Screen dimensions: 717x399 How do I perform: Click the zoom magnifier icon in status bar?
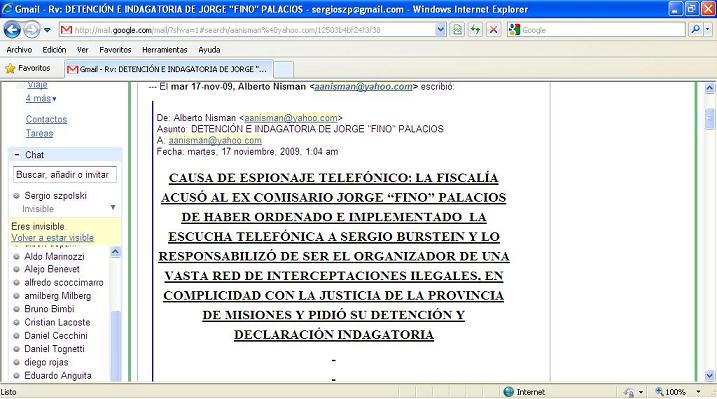point(659,392)
